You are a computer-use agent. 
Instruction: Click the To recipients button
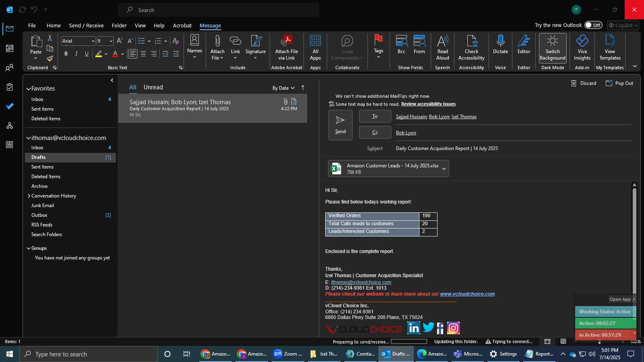click(375, 116)
